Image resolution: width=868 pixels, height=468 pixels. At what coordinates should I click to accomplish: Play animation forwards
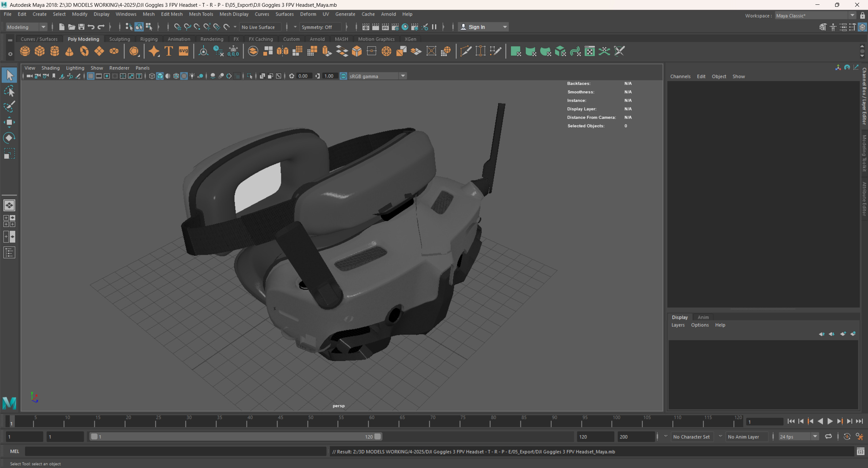pos(830,422)
